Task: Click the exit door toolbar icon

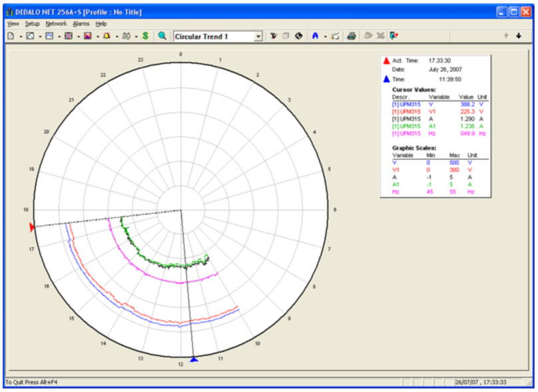Action: point(394,36)
